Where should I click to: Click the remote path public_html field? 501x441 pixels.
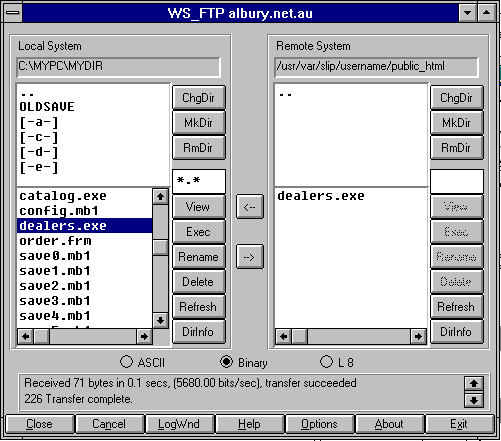[x=376, y=67]
